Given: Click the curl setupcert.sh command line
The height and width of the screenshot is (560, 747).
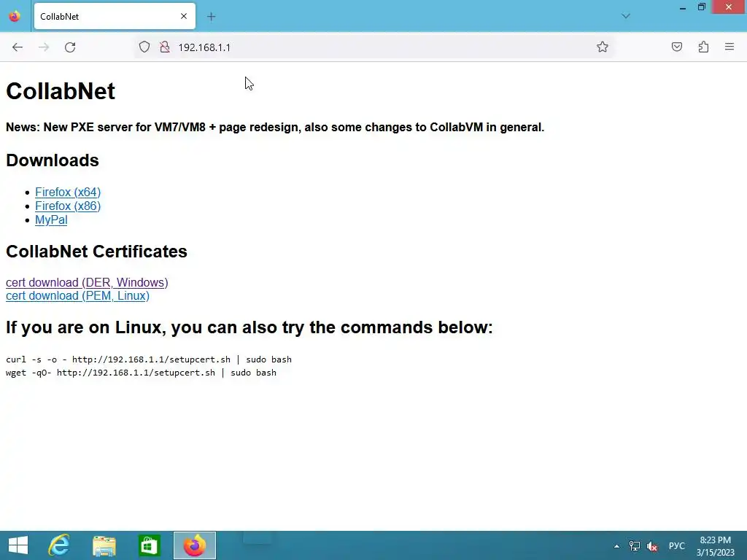Looking at the screenshot, I should 149,359.
